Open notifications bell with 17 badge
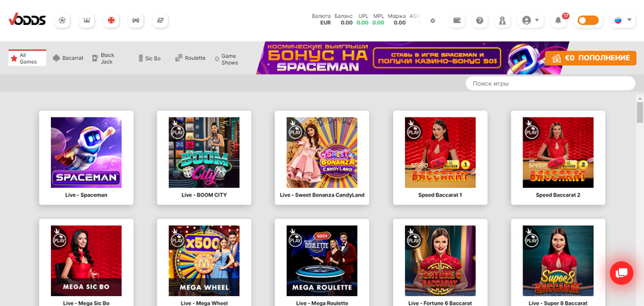The height and width of the screenshot is (306, 644). 558,20
